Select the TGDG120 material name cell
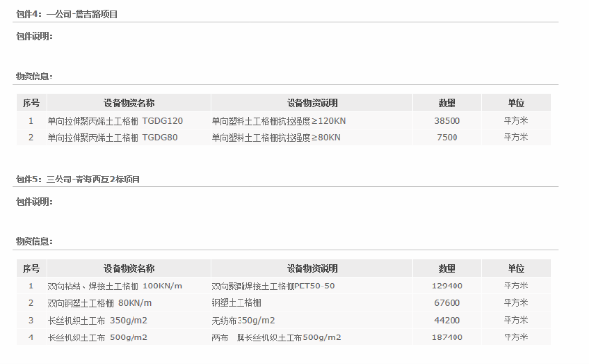 [x=129, y=121]
